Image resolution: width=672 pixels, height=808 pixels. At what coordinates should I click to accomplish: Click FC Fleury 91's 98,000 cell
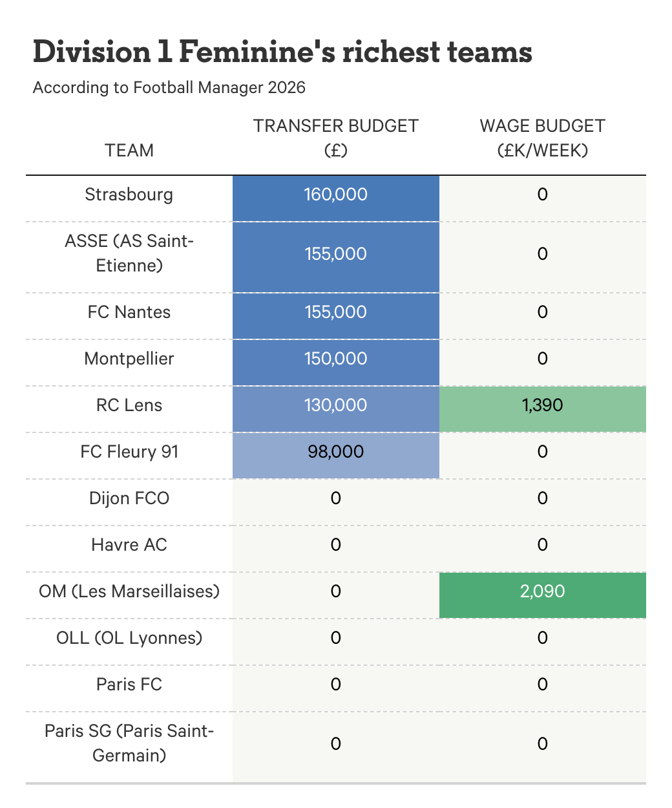pos(335,452)
